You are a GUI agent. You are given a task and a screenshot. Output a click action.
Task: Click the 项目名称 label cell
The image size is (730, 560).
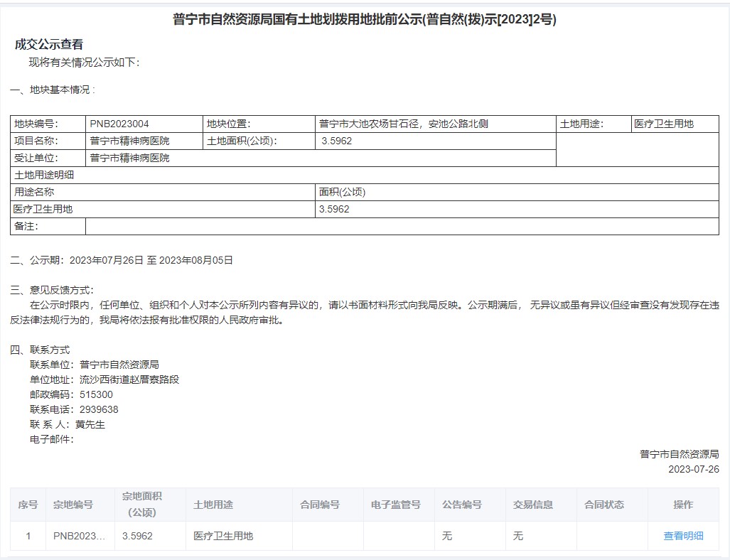pyautogui.click(x=48, y=141)
